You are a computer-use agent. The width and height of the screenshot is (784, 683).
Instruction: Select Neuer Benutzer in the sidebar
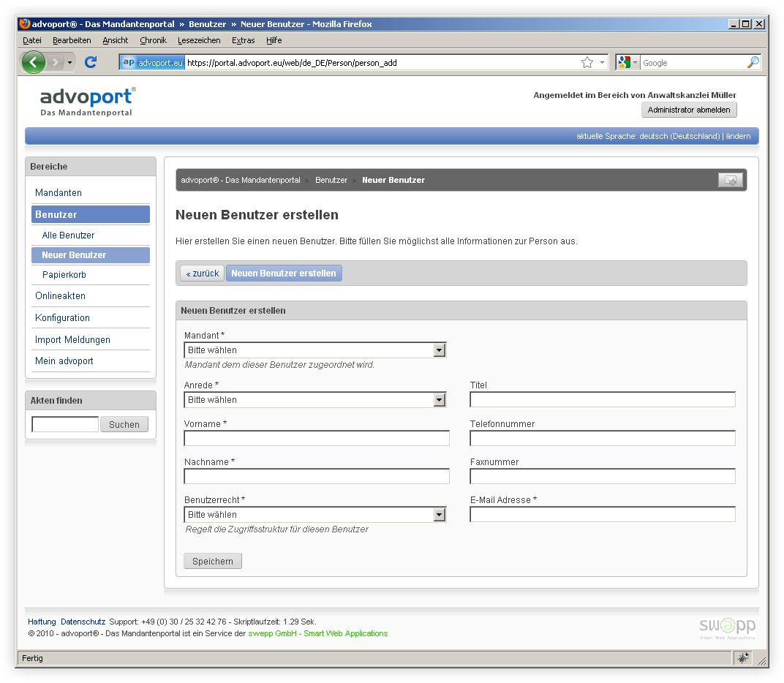pyautogui.click(x=91, y=255)
